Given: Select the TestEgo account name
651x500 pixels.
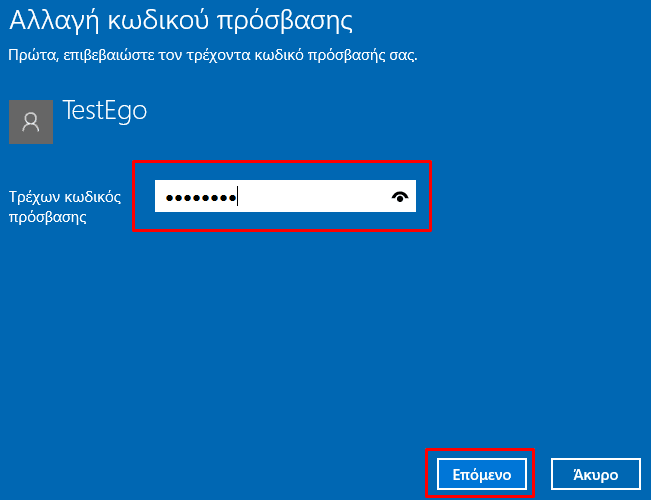Looking at the screenshot, I should [105, 110].
